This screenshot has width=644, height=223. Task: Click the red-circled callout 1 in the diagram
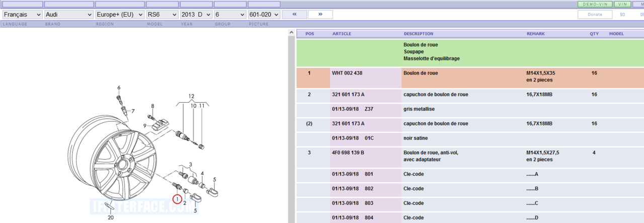click(177, 199)
